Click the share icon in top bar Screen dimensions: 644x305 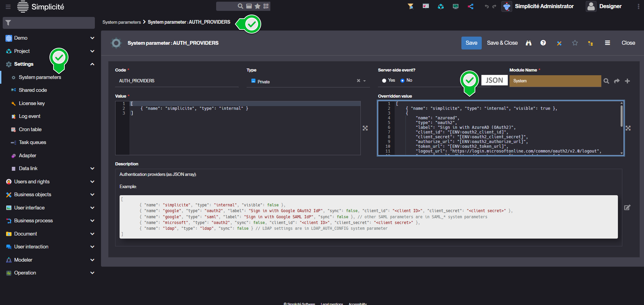(x=471, y=6)
